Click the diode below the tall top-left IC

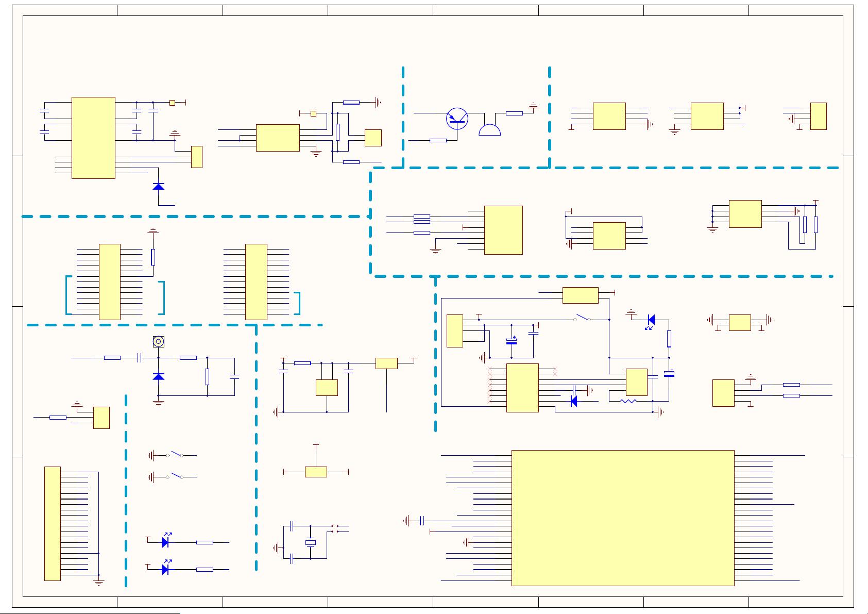pyautogui.click(x=159, y=186)
